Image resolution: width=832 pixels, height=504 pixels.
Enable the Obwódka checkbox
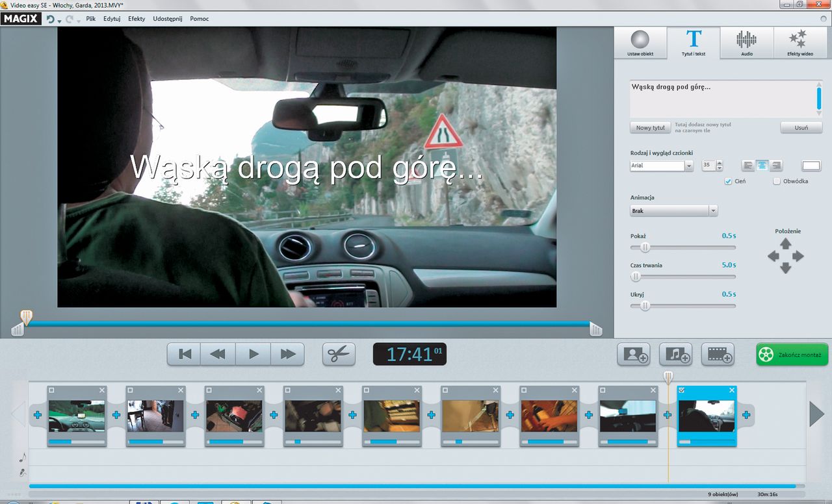776,181
